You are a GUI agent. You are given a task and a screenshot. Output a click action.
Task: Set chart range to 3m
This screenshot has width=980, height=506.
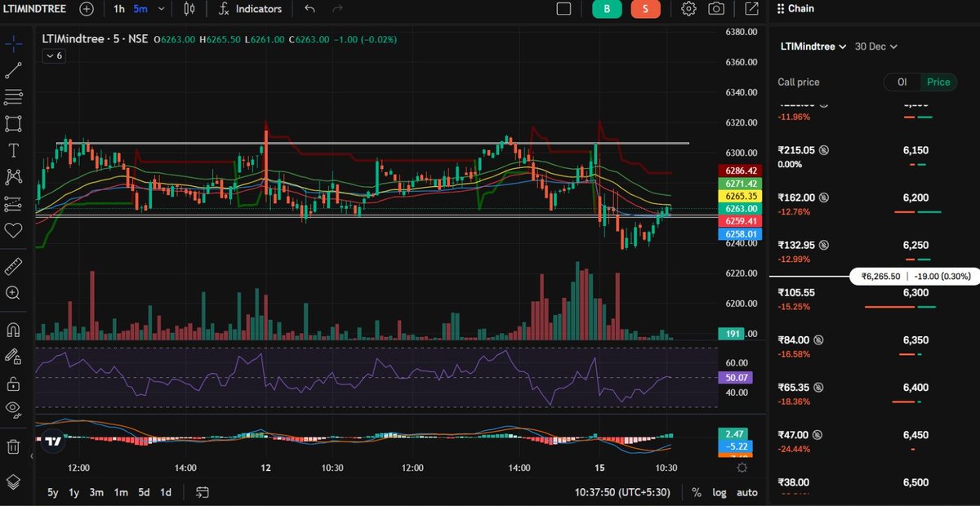click(96, 492)
